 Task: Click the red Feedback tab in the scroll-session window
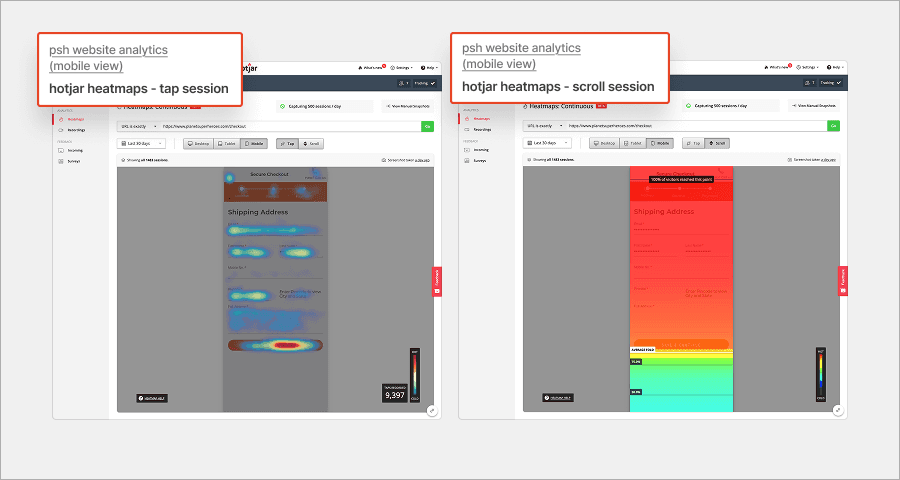click(x=843, y=281)
